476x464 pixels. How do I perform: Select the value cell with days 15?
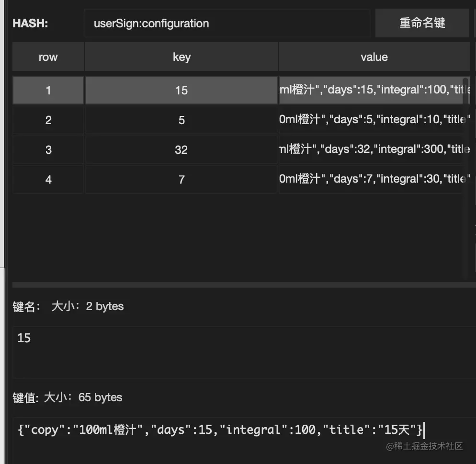point(371,90)
